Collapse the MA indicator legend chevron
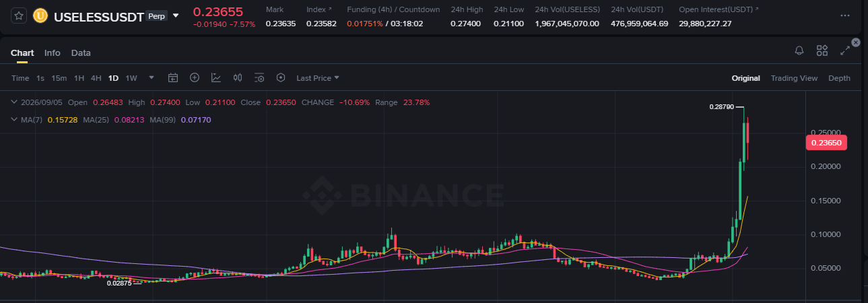 15,119
